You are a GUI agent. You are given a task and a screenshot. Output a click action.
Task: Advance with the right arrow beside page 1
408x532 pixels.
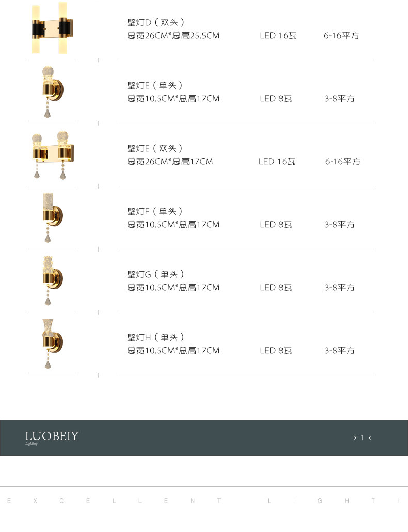(x=355, y=438)
